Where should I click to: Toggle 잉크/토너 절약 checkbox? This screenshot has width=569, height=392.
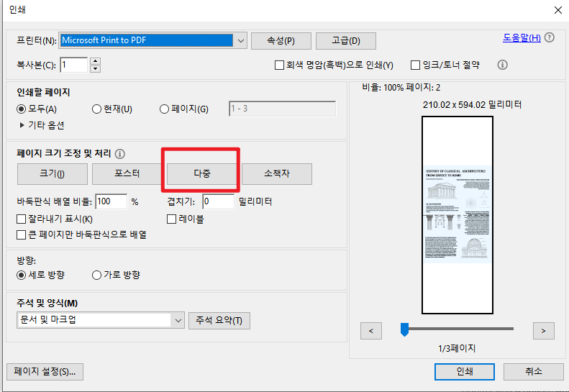pyautogui.click(x=415, y=65)
